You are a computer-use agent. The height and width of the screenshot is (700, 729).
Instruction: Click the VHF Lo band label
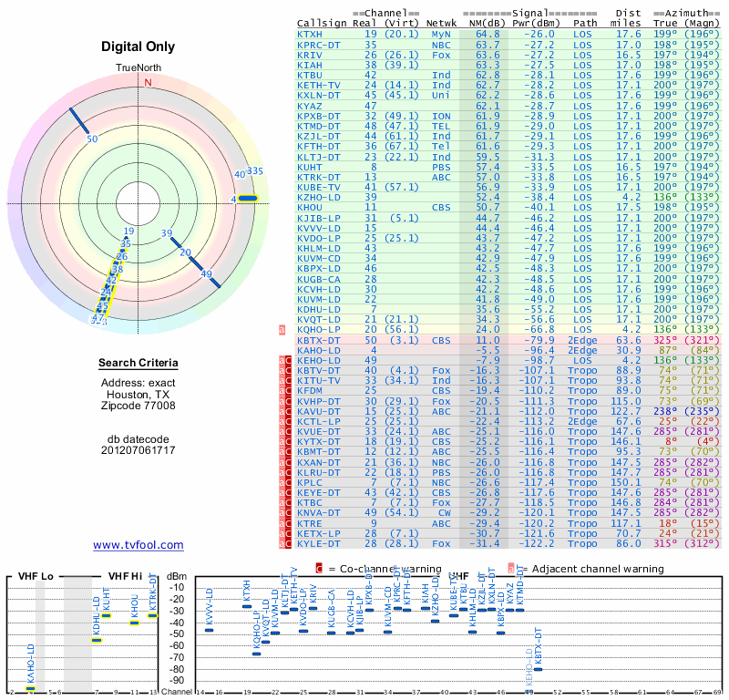point(36,576)
